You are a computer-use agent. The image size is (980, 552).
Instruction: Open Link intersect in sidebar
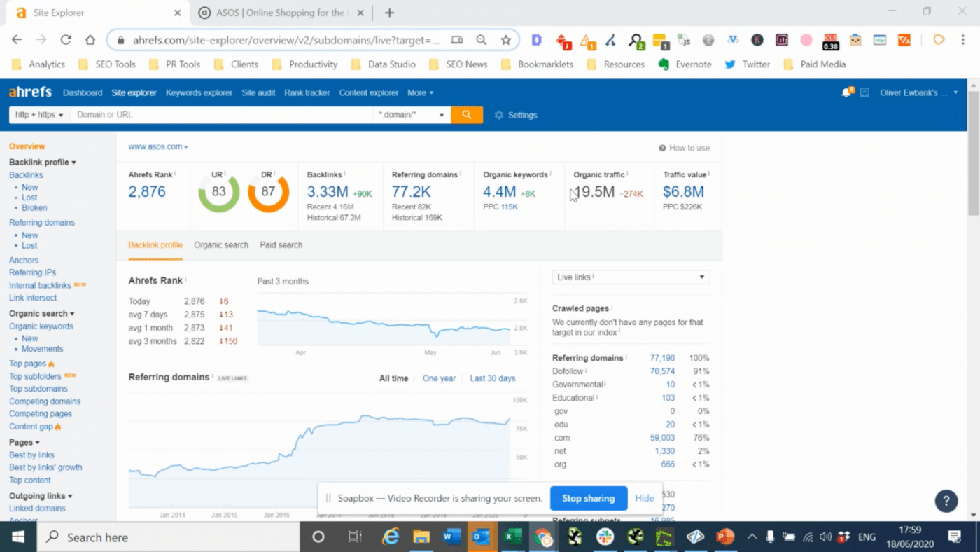point(33,298)
